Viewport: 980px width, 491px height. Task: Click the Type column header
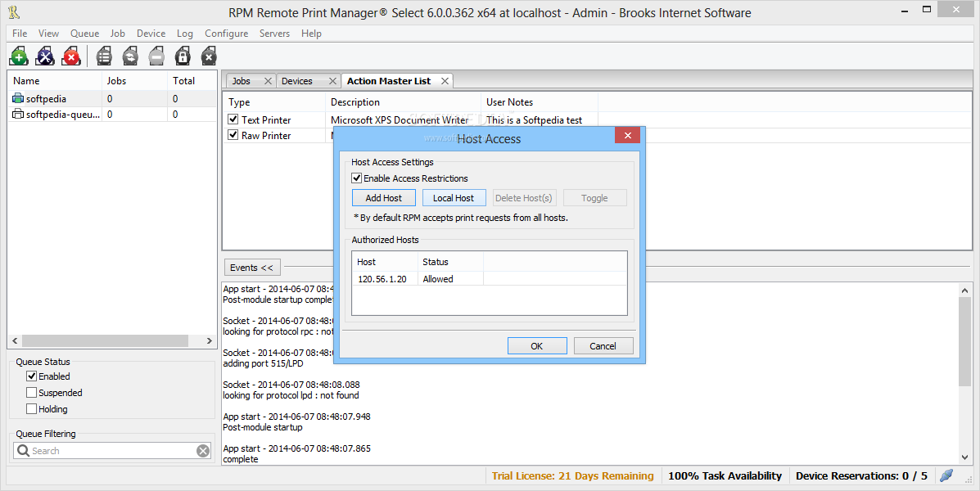pos(274,101)
